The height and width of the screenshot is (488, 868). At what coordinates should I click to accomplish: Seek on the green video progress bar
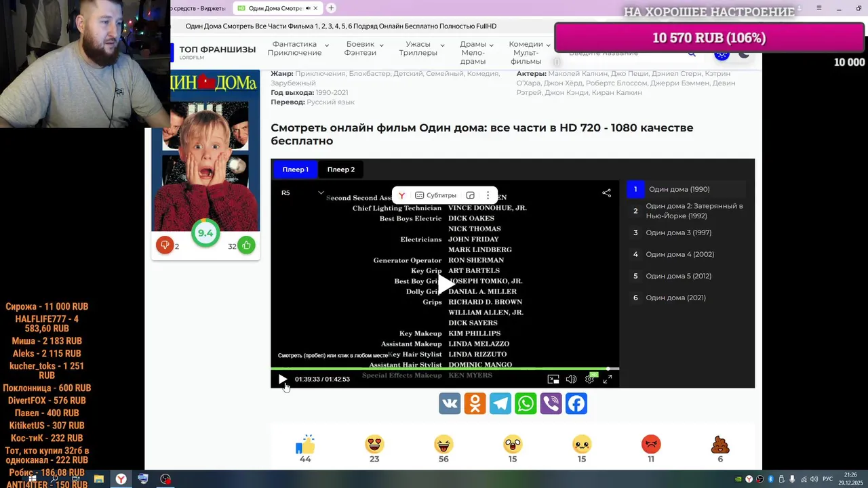tap(445, 369)
